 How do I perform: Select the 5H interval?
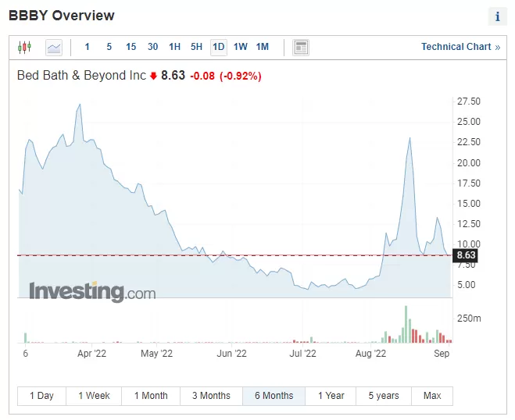pos(196,47)
